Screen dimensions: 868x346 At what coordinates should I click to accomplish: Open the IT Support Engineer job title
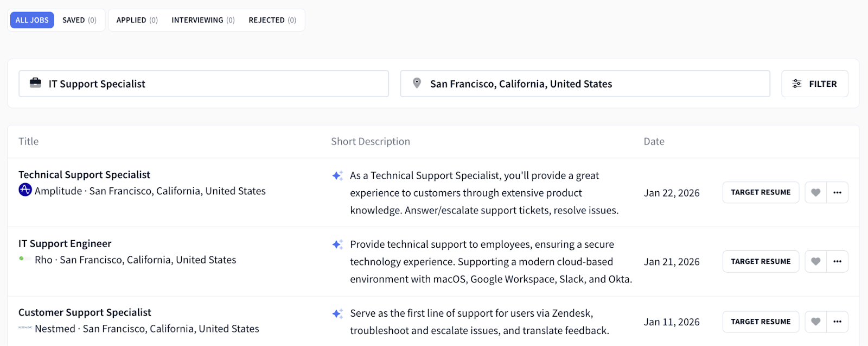65,243
